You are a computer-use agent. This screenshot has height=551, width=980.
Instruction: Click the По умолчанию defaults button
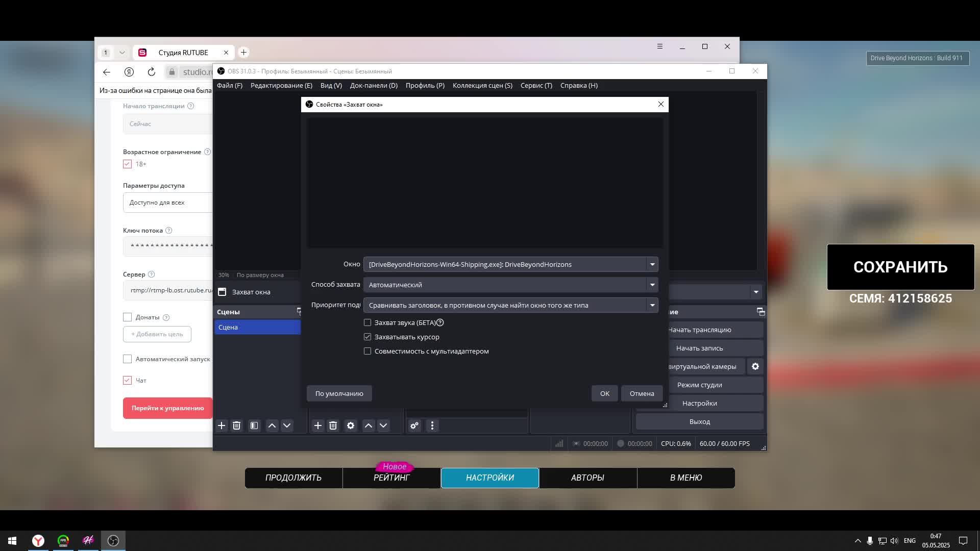pos(339,393)
